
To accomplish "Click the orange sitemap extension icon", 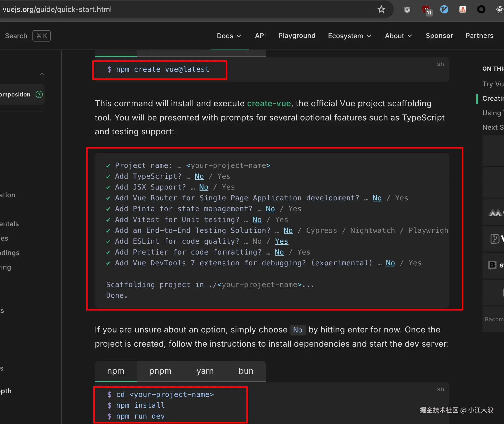I will point(463,10).
